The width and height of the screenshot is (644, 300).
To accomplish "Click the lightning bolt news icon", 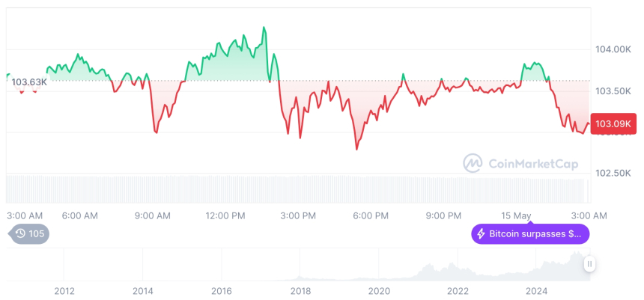I will pyautogui.click(x=481, y=234).
